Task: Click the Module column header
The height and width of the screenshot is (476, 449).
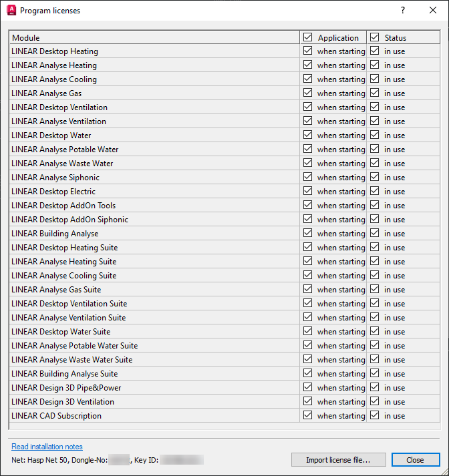Action: pos(154,37)
